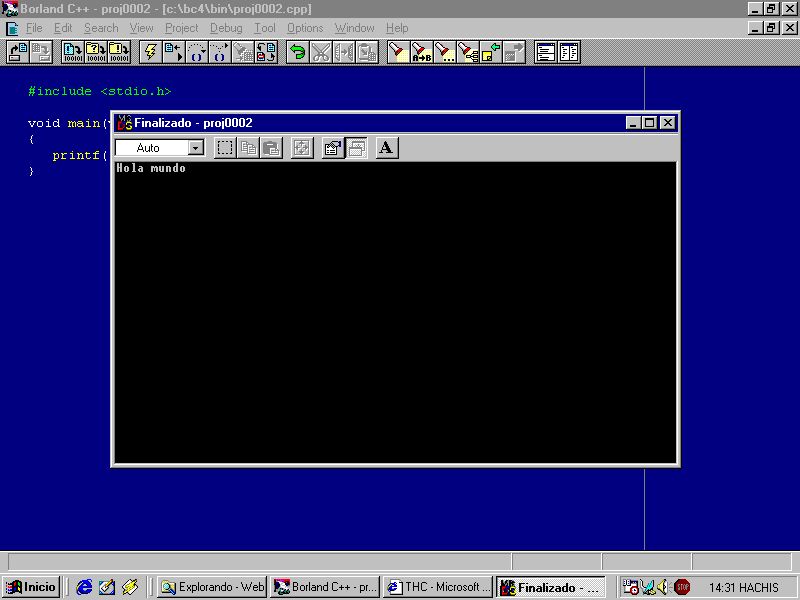Expand the Auto font size dropdown
The height and width of the screenshot is (600, 800).
click(x=196, y=148)
